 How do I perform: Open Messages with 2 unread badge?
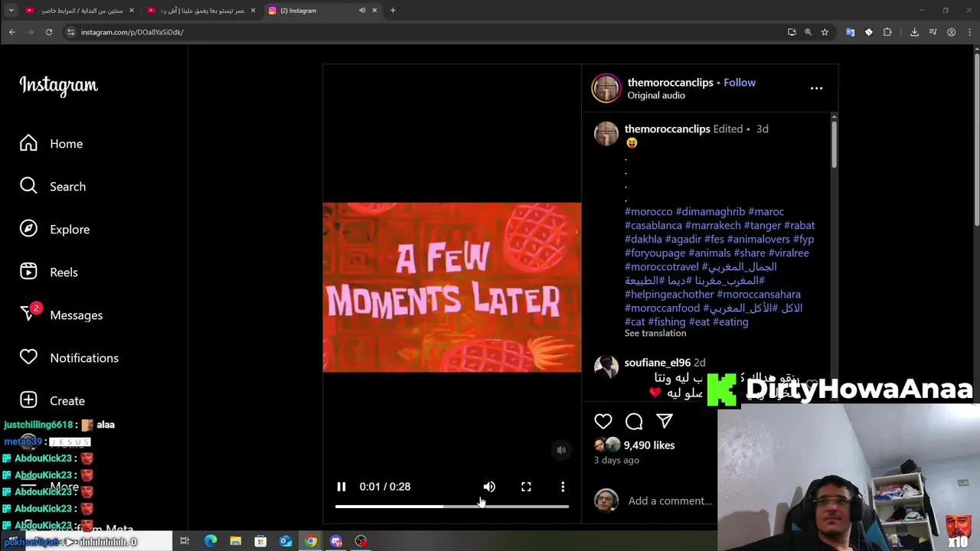tap(61, 314)
